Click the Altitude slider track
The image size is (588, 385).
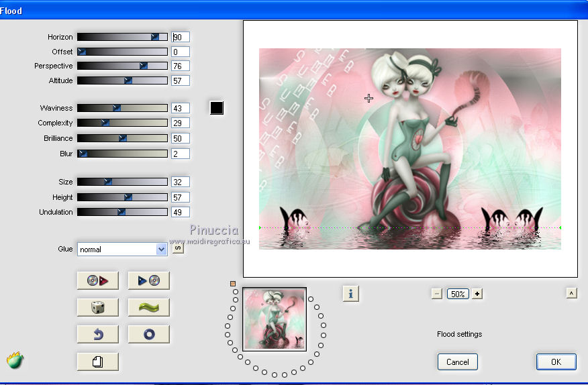(122, 80)
